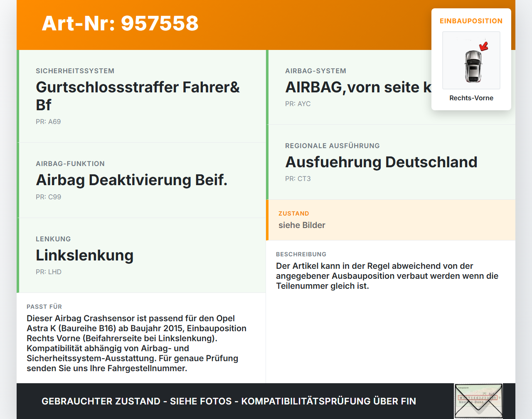
Task: Click the Art-Nr: 957558 header
Action: (x=120, y=24)
